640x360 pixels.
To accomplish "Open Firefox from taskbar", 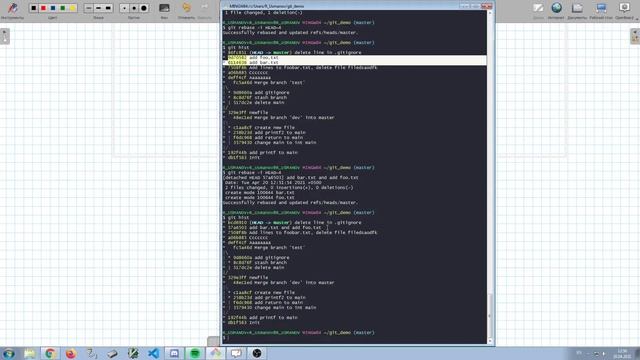I will [71, 353].
